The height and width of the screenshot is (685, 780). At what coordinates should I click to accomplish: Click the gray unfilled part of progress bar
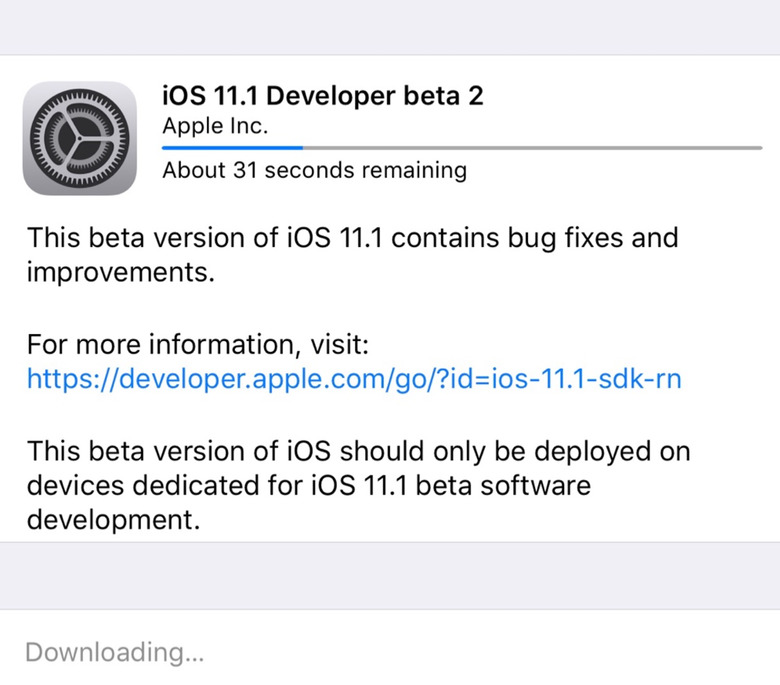point(530,148)
